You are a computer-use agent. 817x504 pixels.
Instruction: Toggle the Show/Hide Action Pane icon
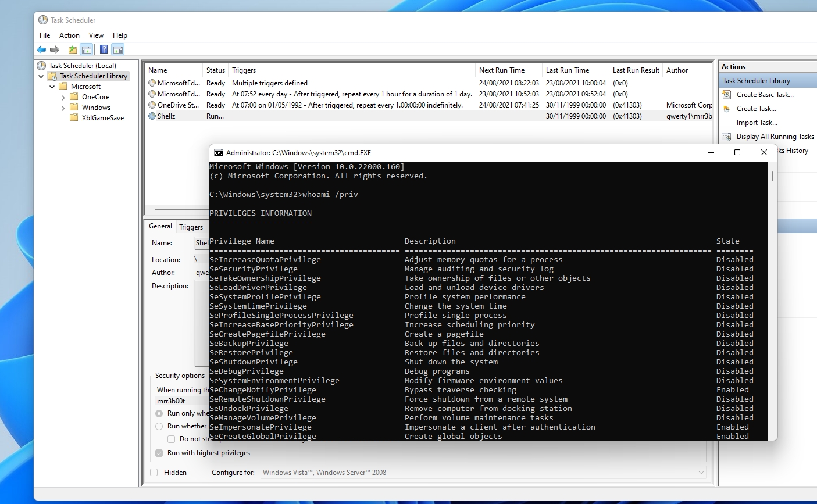(118, 50)
